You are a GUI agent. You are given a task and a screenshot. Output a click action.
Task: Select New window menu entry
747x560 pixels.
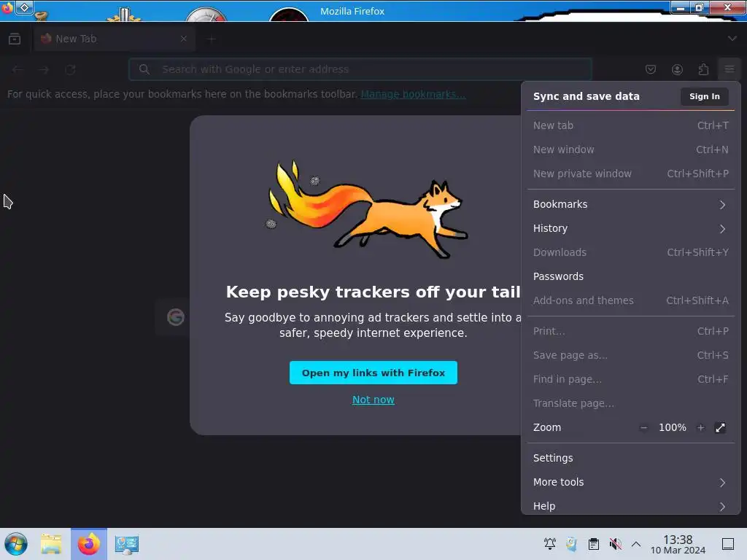click(631, 149)
